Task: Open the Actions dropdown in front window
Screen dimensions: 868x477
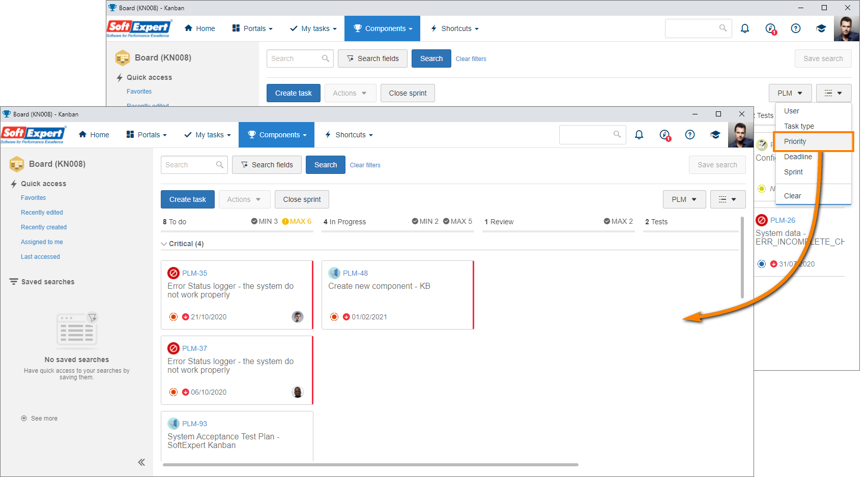Action: [244, 199]
